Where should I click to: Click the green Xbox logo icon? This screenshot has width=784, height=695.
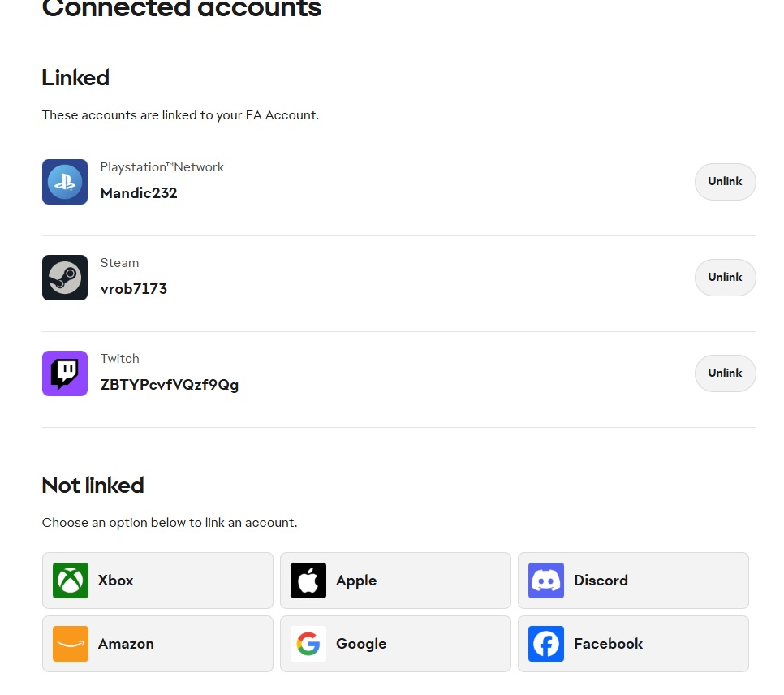(71, 581)
